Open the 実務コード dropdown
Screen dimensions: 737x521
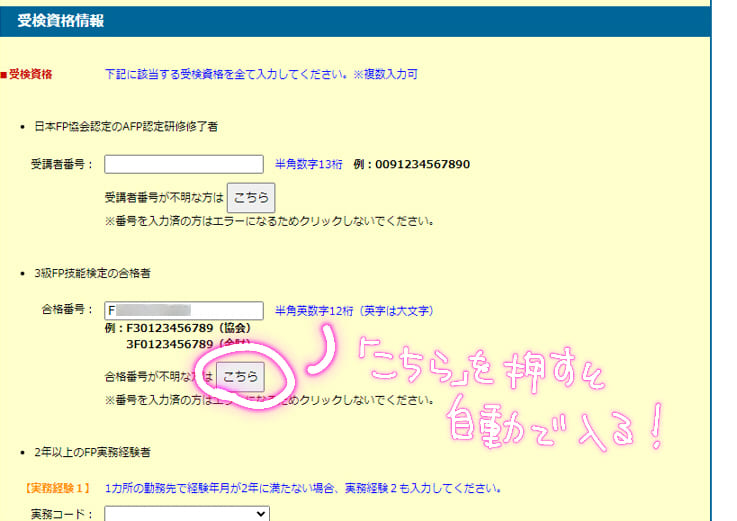(186, 513)
